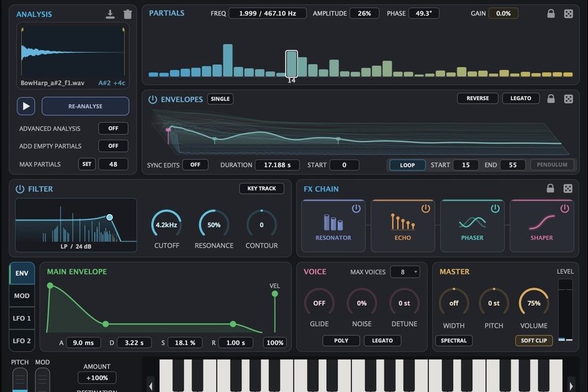Image resolution: width=588 pixels, height=392 pixels.
Task: Click the FX Chain lock icon
Action: 550,188
